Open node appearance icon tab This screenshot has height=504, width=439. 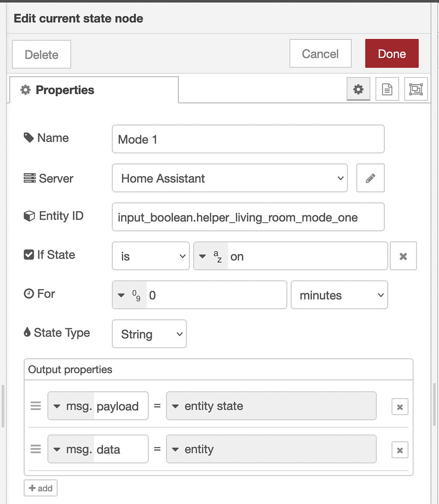416,89
